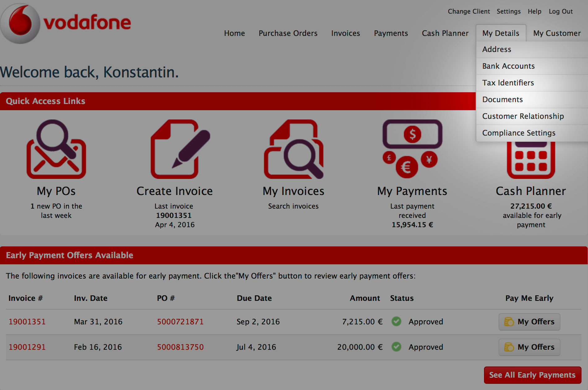
Task: Click the Vodafone logo icon
Action: pyautogui.click(x=20, y=24)
